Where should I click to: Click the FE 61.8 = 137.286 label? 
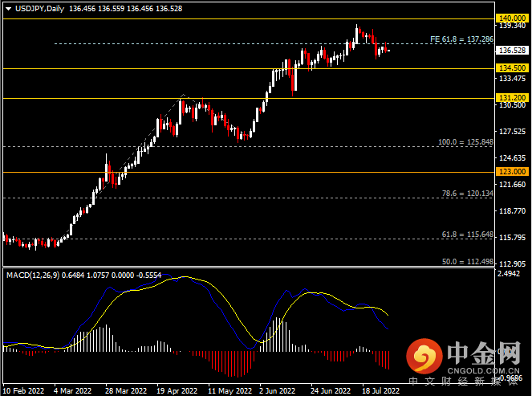click(x=461, y=39)
